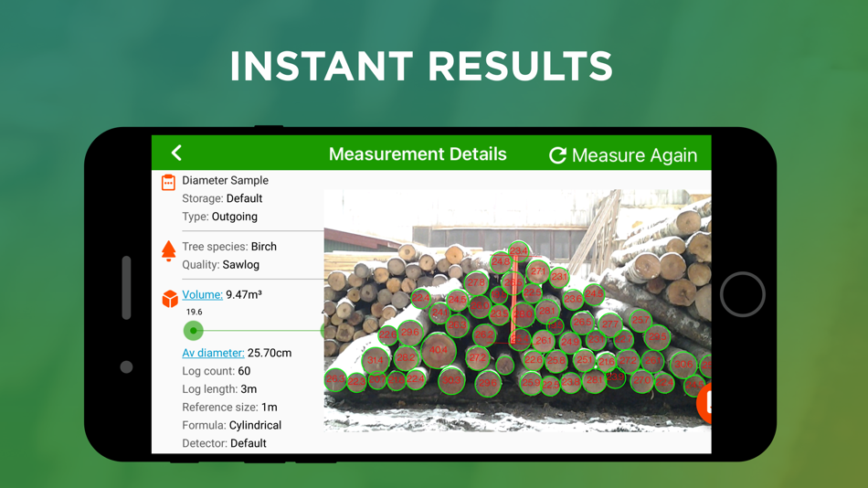Click the Detector: Default row
This screenshot has height=488, width=868.
(224, 443)
